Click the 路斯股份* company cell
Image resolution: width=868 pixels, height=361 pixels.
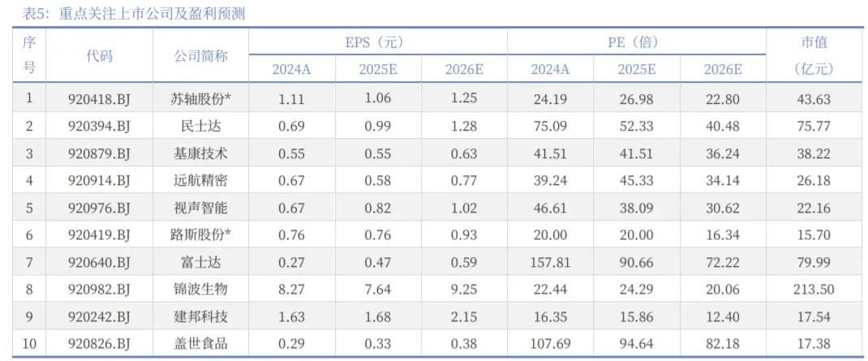point(200,235)
